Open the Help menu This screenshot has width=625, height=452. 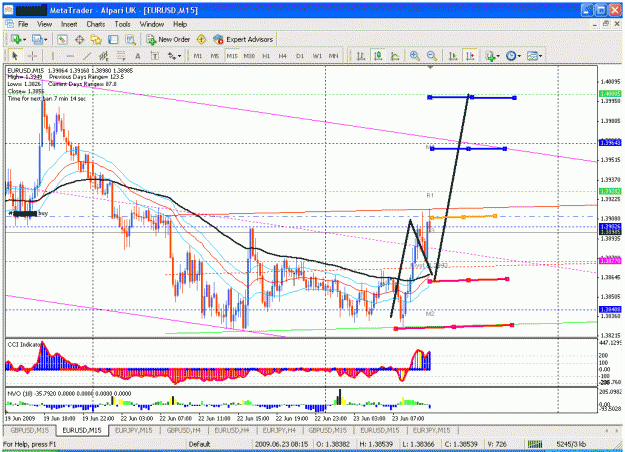pyautogui.click(x=180, y=24)
